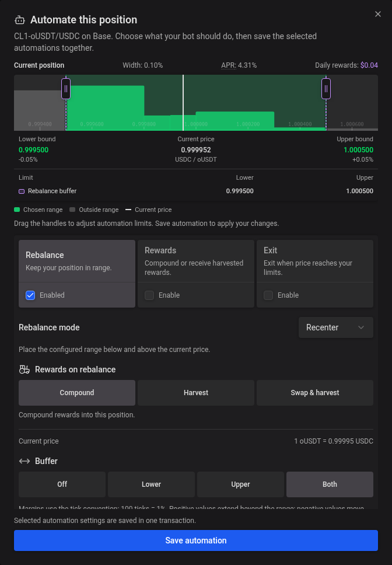
Task: Click the Rebalance buffer row label
Action: tap(52, 191)
